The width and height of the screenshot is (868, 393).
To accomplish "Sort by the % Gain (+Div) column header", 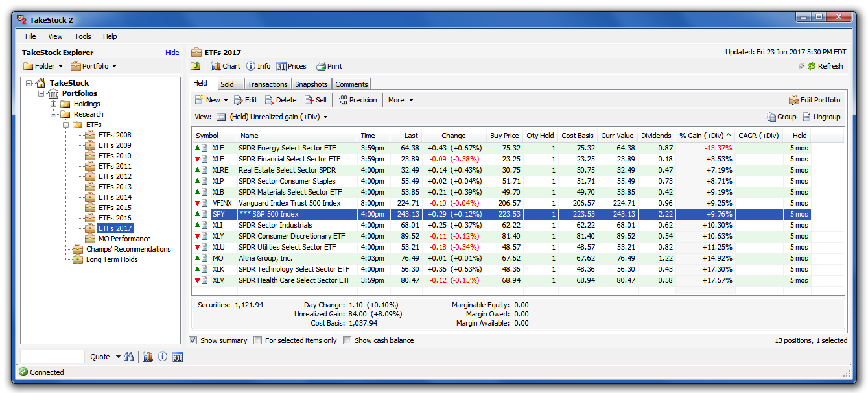I will (x=705, y=136).
